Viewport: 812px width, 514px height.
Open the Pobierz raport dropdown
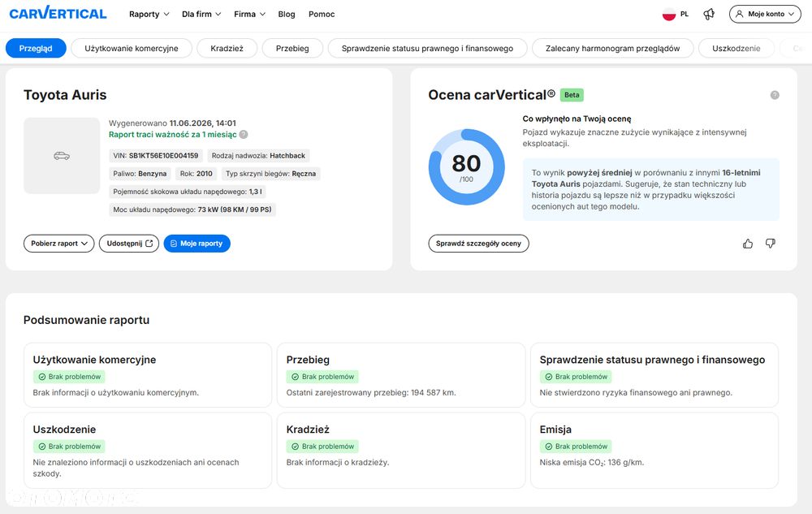click(59, 244)
